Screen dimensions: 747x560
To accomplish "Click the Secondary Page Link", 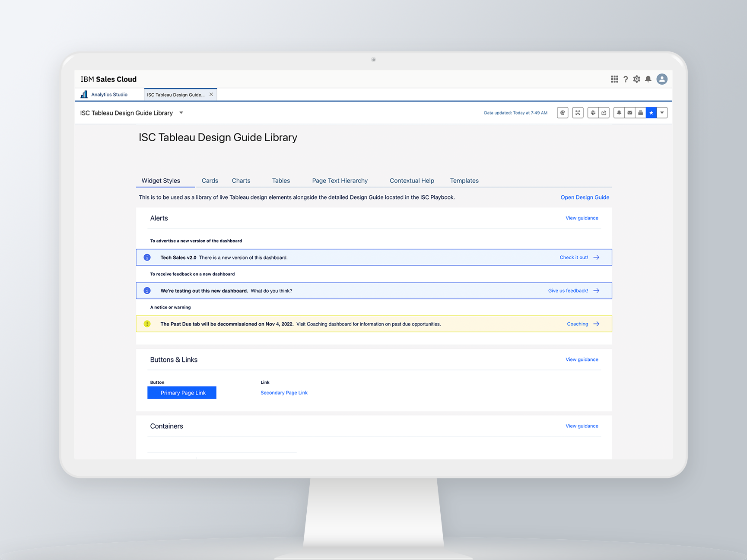I will (284, 393).
